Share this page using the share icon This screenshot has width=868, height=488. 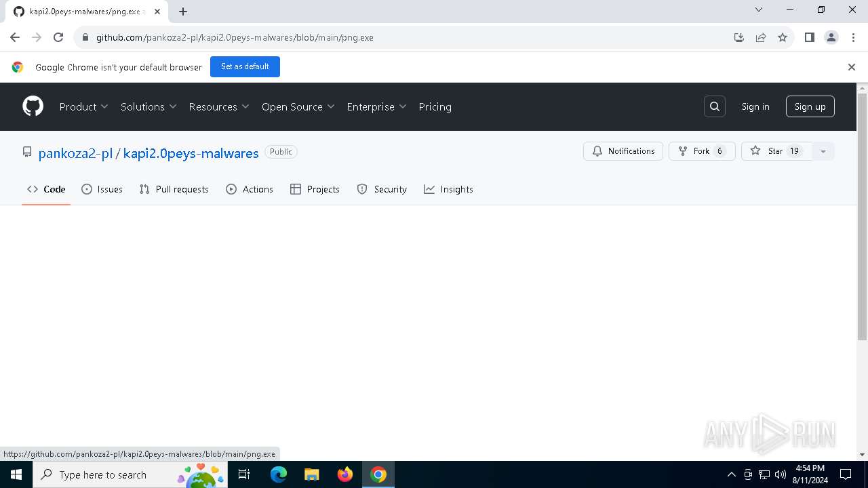pos(761,37)
